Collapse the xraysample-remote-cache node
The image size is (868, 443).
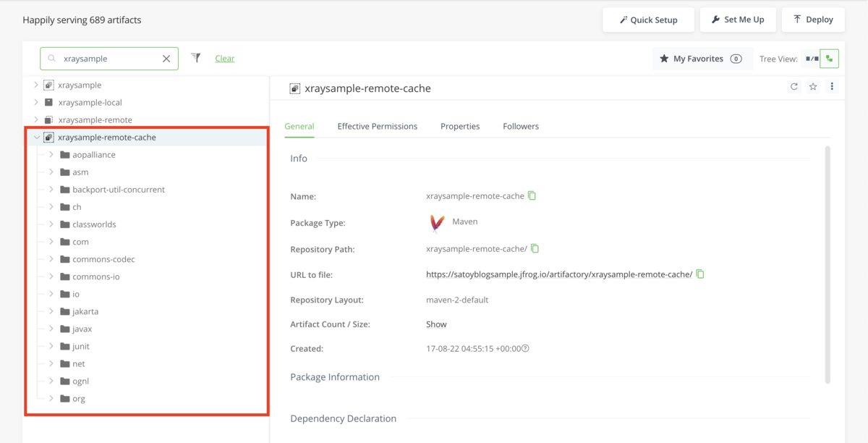[x=36, y=138]
